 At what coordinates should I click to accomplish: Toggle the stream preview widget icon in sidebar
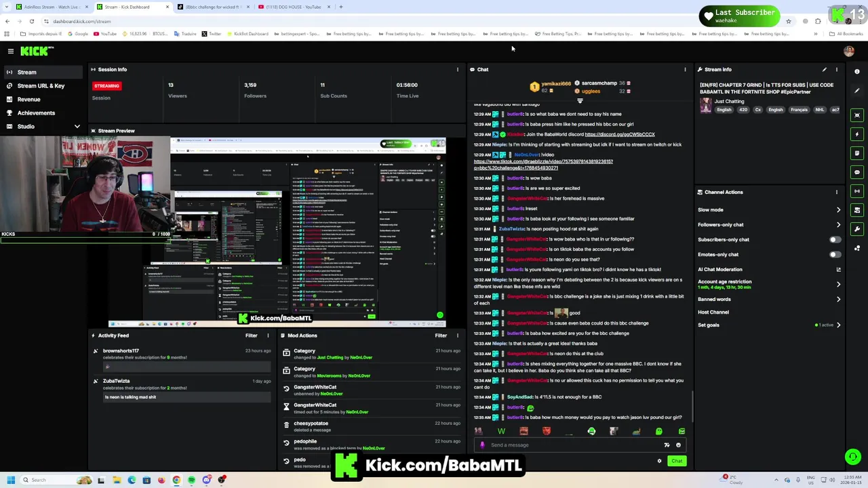[857, 115]
